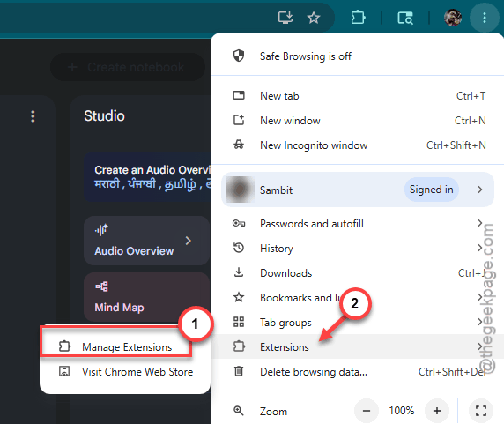This screenshot has width=504, height=424.
Task: Click the Safe Browsing shield icon
Action: 239,56
